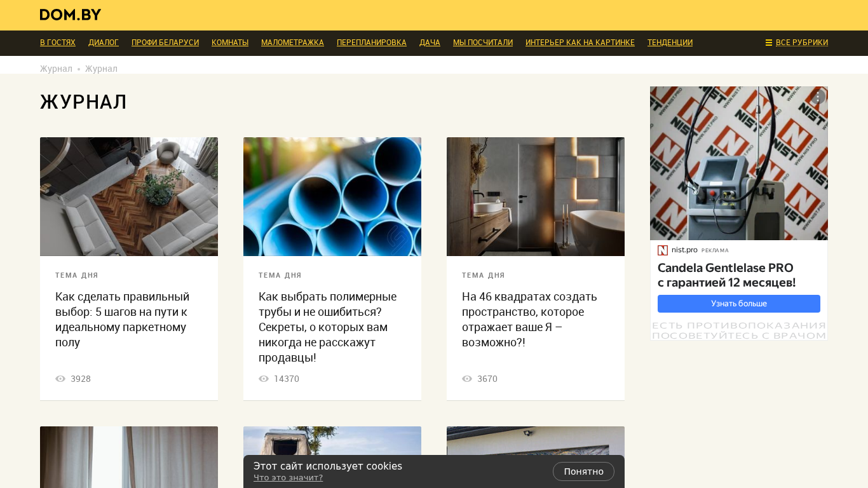Go to the Дача rubric
Image resolution: width=868 pixels, height=488 pixels.
tap(430, 43)
